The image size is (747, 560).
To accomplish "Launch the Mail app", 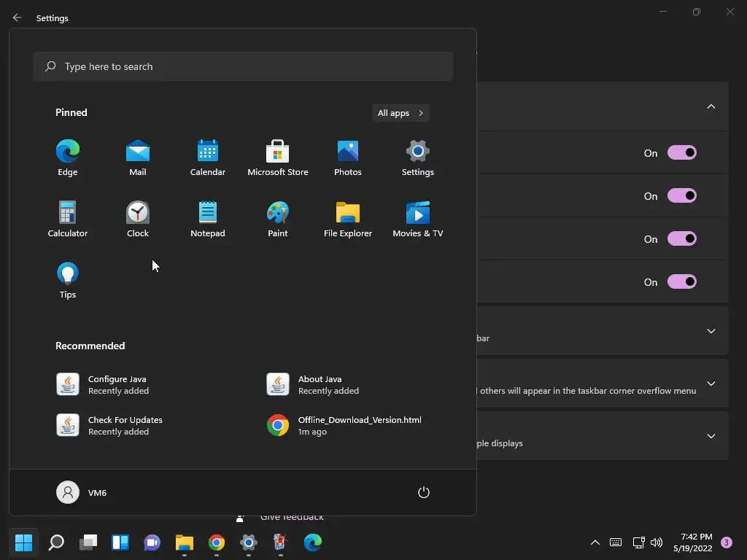I will coord(138,158).
